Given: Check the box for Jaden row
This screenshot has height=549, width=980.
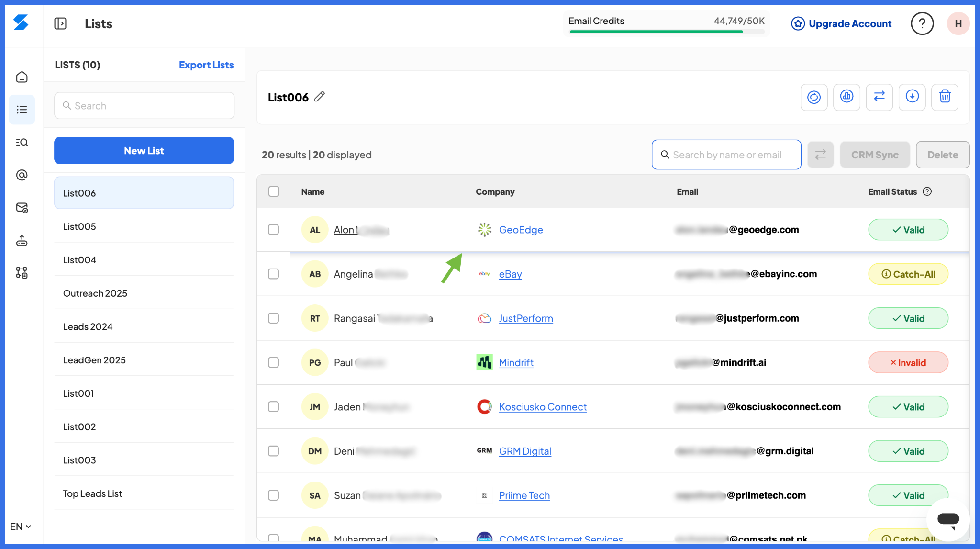Looking at the screenshot, I should [x=274, y=407].
